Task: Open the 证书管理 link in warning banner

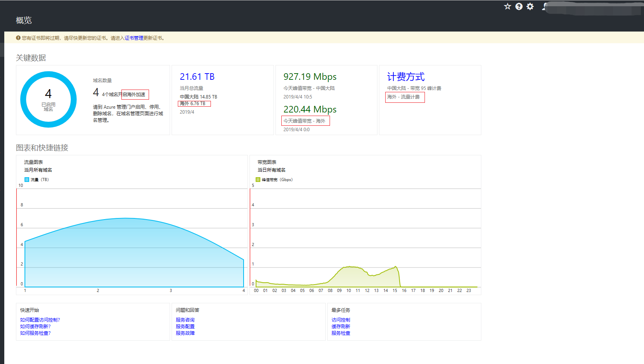Action: click(134, 38)
